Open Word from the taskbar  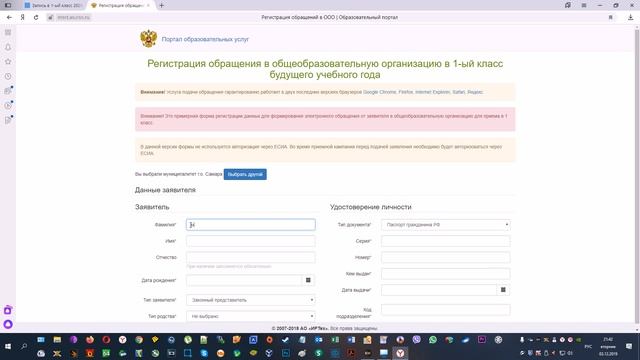click(x=351, y=340)
